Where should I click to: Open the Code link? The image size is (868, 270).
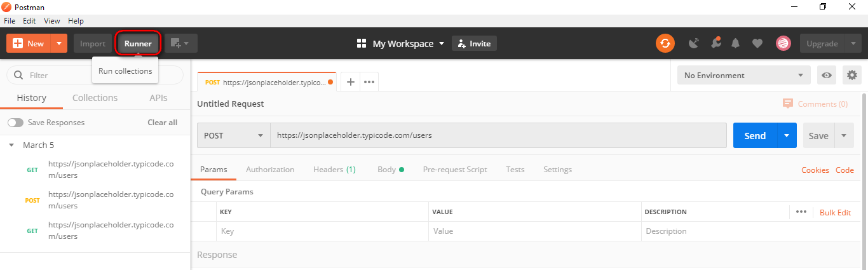click(844, 170)
